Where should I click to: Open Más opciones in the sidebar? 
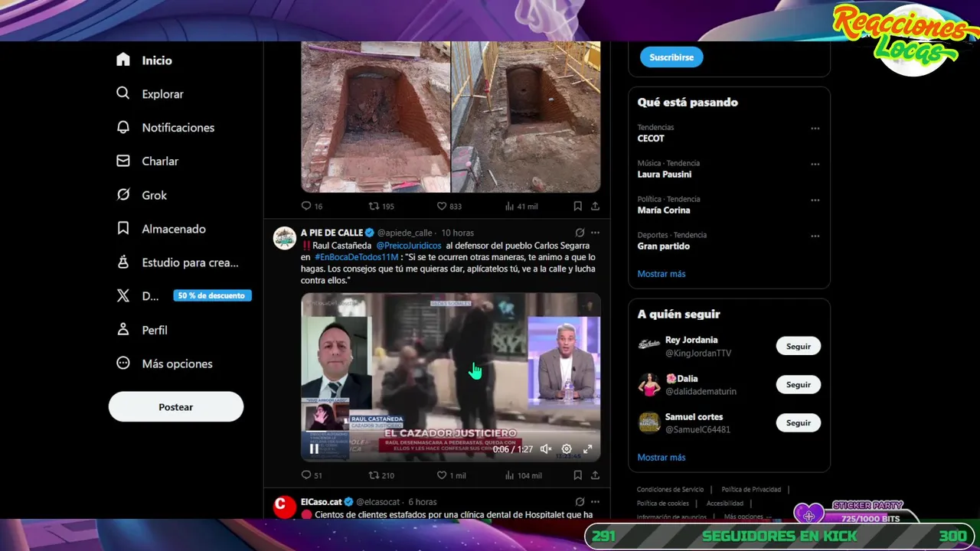(x=165, y=364)
